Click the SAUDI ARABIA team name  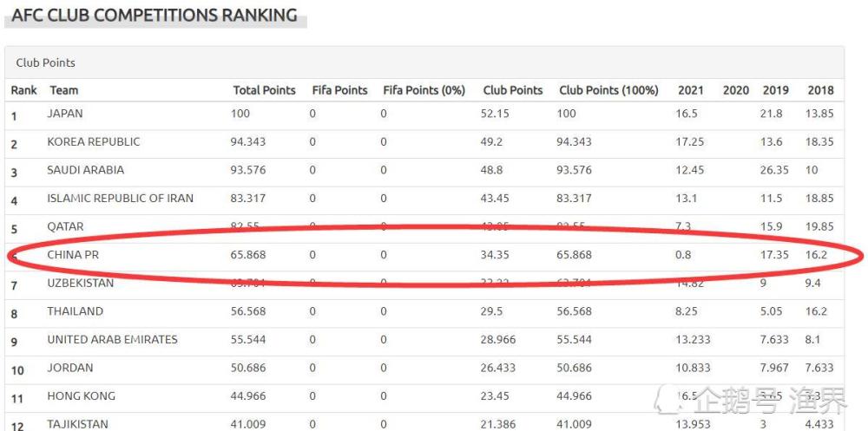coord(86,170)
